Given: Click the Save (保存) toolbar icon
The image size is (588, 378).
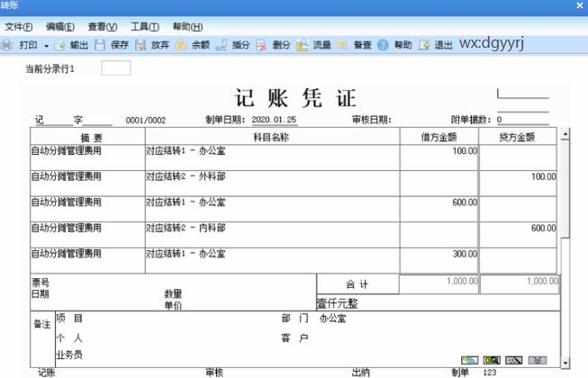Looking at the screenshot, I should [x=100, y=45].
